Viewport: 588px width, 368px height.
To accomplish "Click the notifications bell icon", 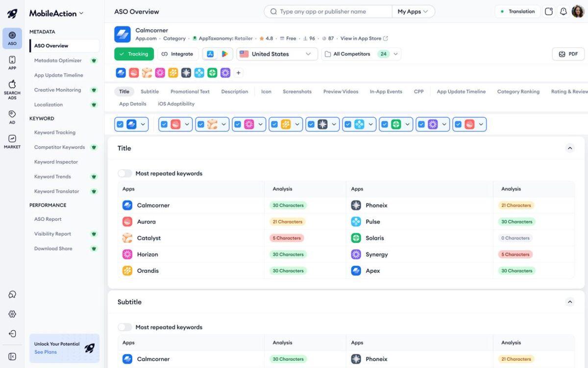I will click(563, 11).
